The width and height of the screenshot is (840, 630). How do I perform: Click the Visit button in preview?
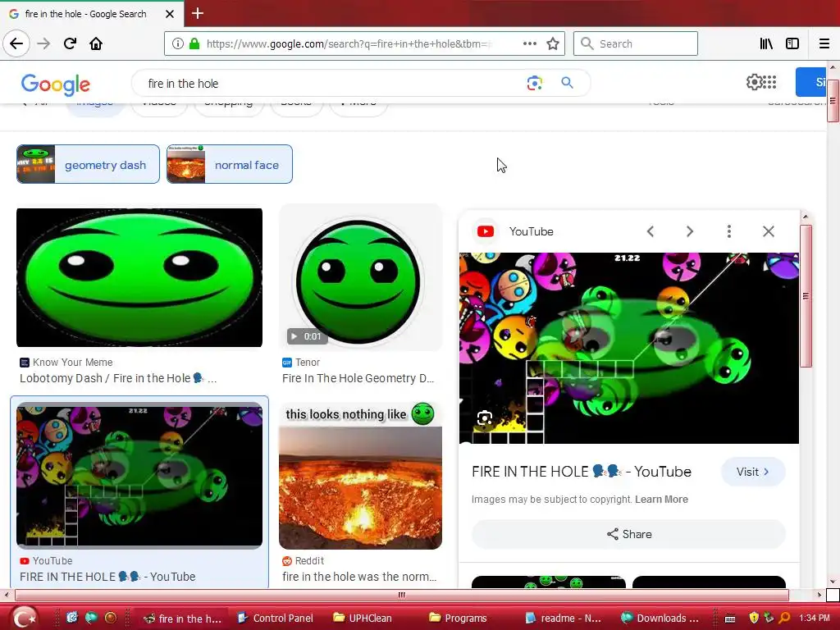(x=753, y=472)
